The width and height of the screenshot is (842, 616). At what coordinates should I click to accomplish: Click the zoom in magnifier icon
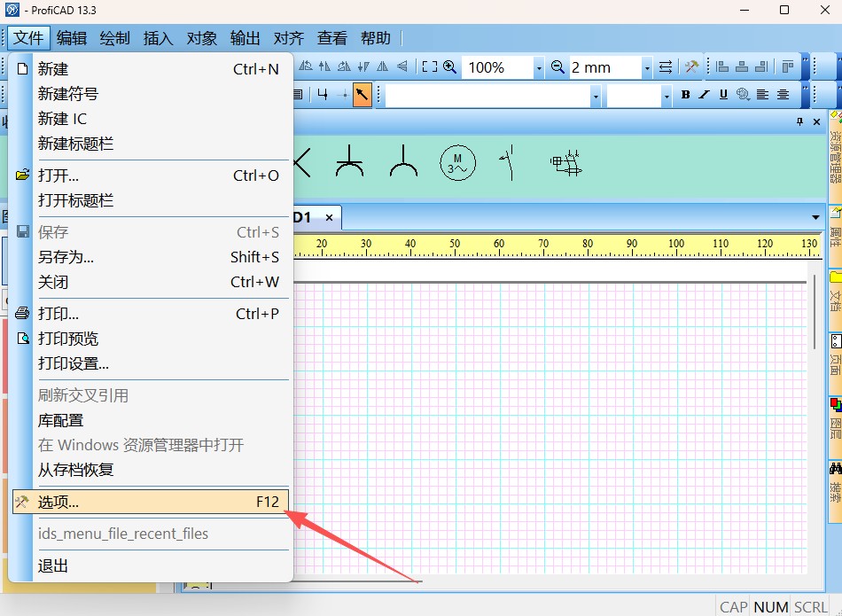[x=450, y=67]
